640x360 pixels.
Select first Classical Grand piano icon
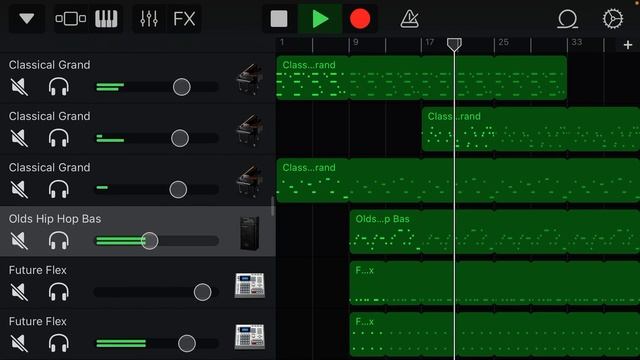point(250,79)
